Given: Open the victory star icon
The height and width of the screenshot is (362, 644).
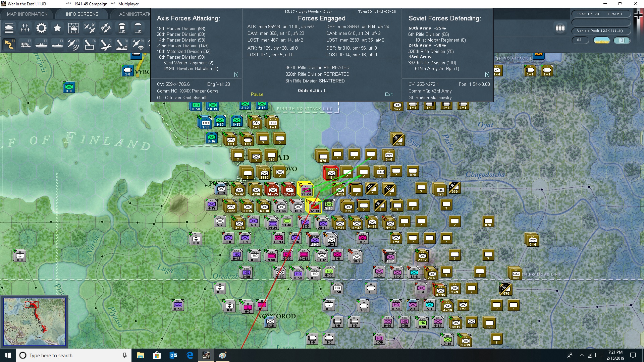Looking at the screenshot, I should [x=57, y=28].
